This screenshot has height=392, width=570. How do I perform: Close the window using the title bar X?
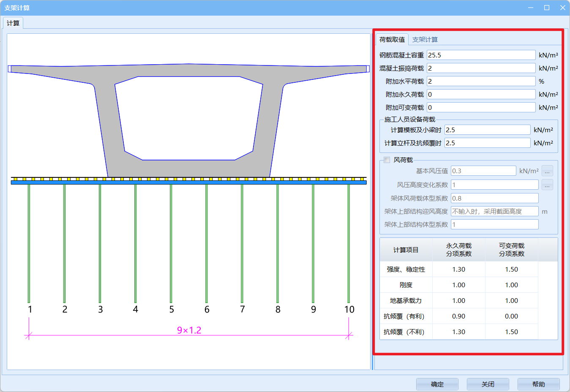pyautogui.click(x=562, y=8)
